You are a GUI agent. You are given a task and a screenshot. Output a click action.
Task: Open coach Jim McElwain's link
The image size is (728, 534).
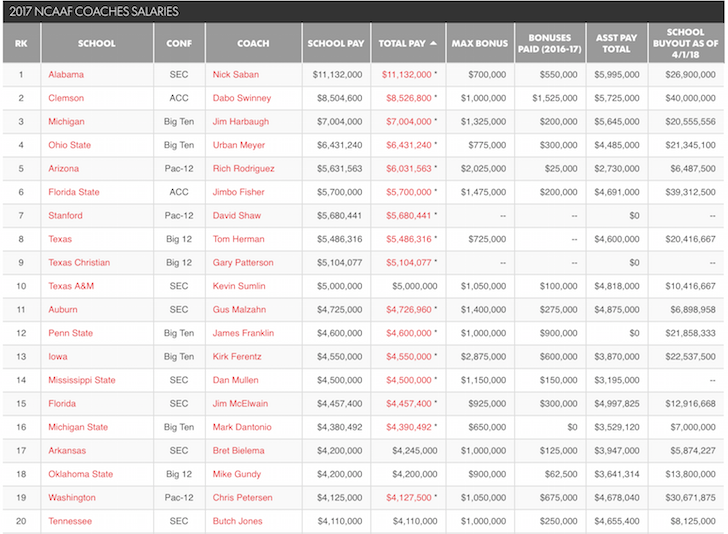coord(240,404)
